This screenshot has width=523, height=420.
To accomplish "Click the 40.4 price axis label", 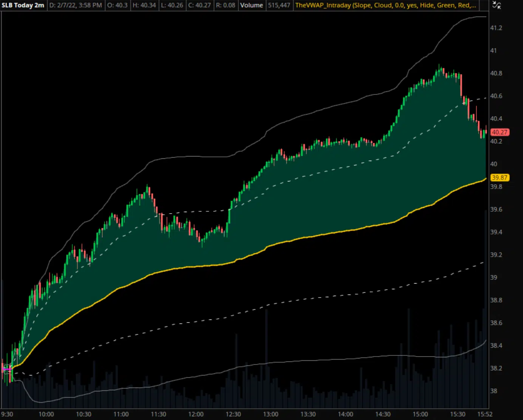I will click(496, 119).
